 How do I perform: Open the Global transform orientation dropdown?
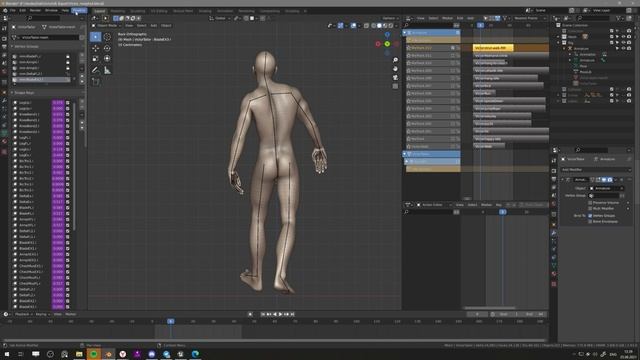219,18
